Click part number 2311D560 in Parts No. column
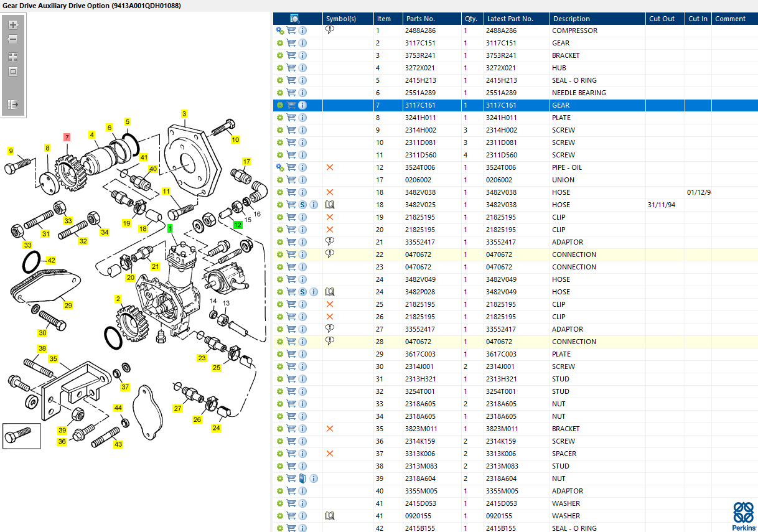The height and width of the screenshot is (532, 758). click(421, 155)
